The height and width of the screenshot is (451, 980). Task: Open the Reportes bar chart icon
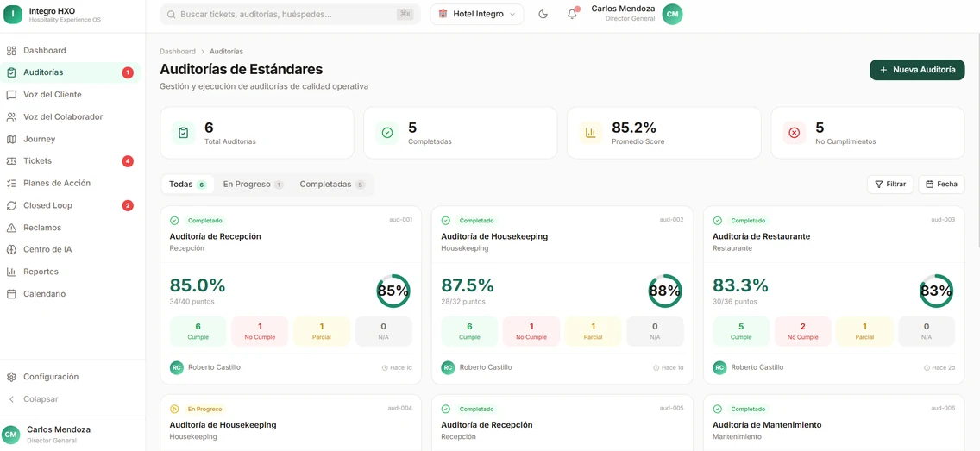[11, 272]
